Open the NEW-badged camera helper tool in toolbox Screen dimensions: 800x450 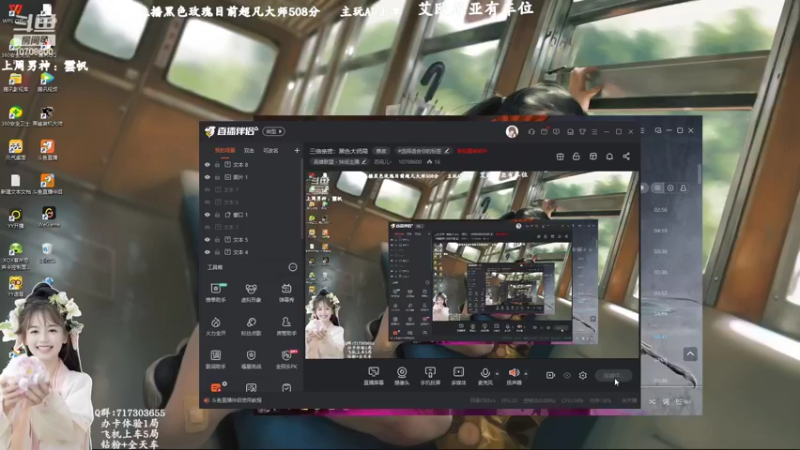216,293
